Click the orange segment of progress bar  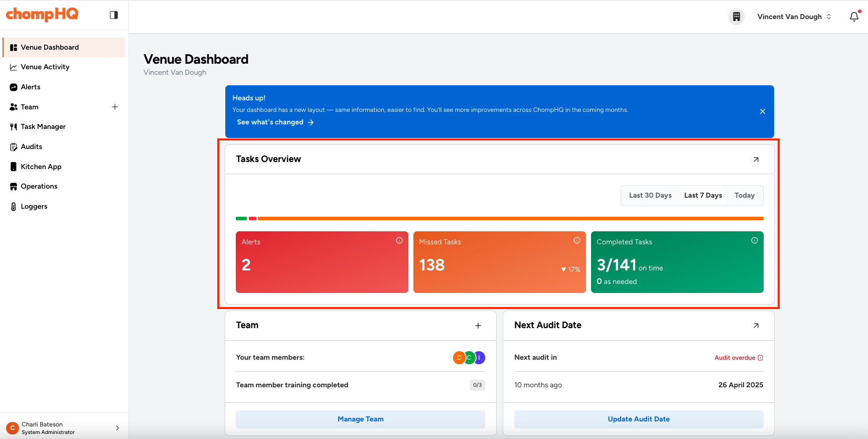tap(510, 219)
